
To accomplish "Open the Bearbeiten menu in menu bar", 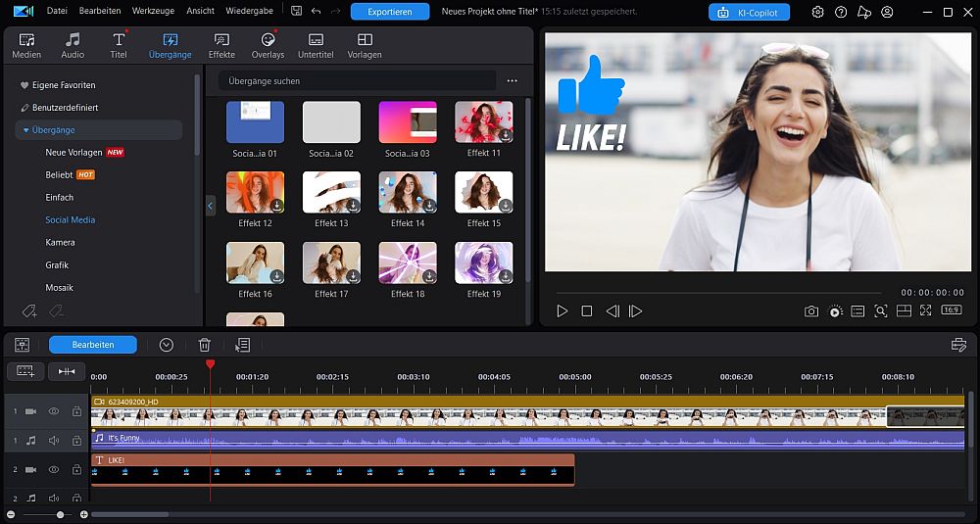I will point(100,11).
